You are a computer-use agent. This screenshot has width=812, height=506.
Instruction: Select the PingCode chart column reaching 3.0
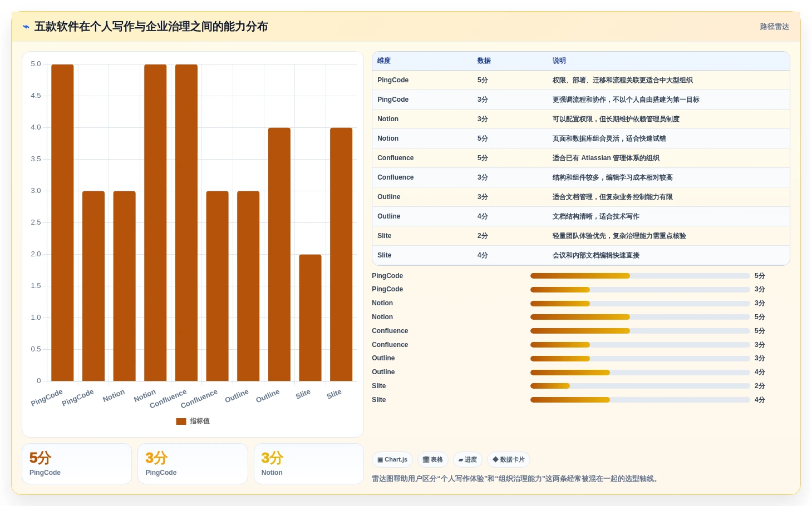93,286
